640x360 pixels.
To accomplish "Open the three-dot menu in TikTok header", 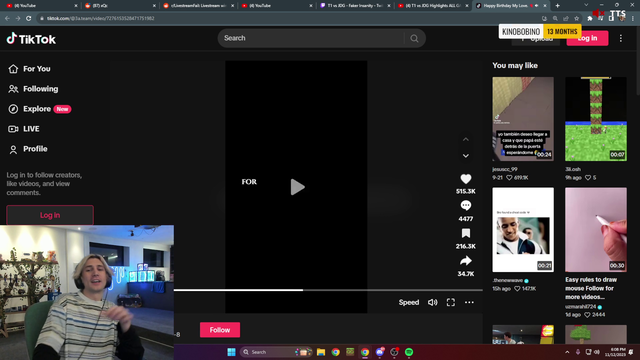I will click(621, 38).
